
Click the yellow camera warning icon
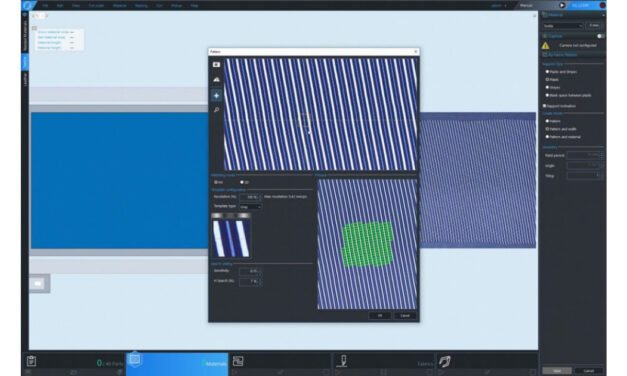(545, 46)
